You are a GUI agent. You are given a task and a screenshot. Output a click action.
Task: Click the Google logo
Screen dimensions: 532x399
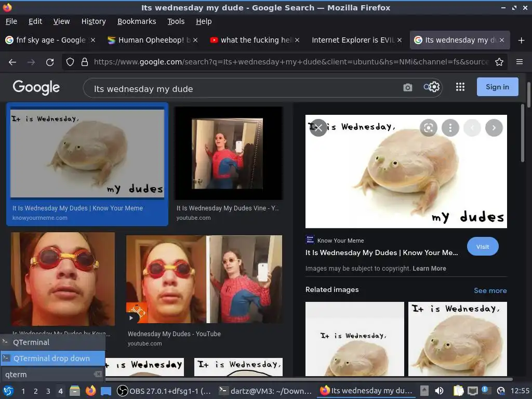coord(36,87)
